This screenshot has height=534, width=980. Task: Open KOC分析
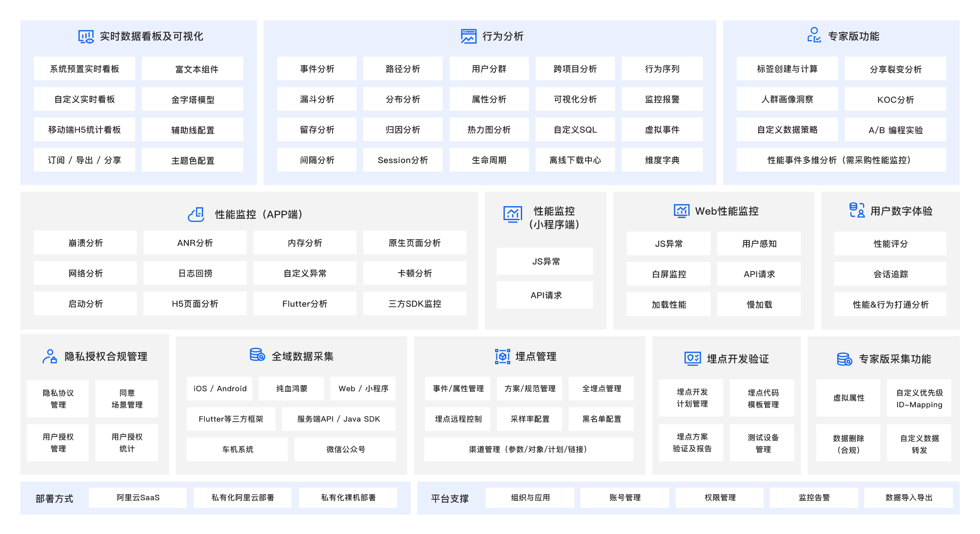(x=896, y=99)
